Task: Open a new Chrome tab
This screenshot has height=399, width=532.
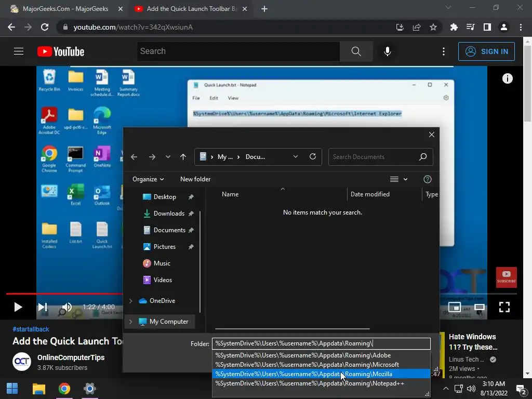Action: (x=264, y=9)
